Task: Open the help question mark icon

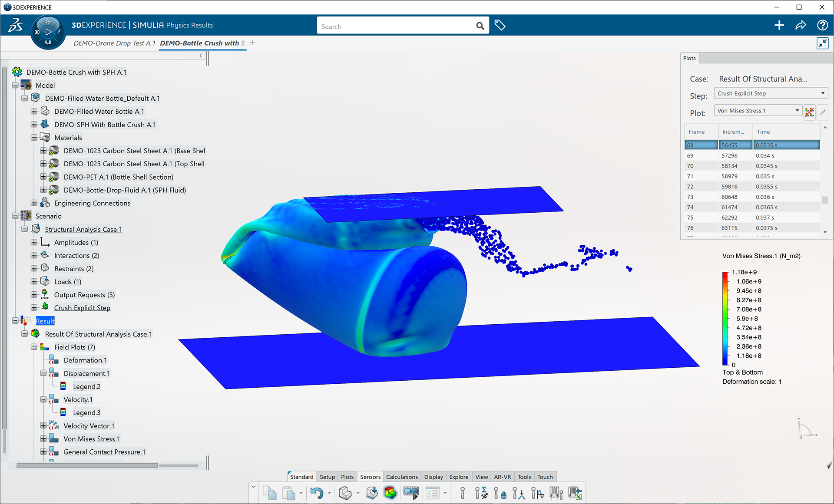Action: (822, 25)
